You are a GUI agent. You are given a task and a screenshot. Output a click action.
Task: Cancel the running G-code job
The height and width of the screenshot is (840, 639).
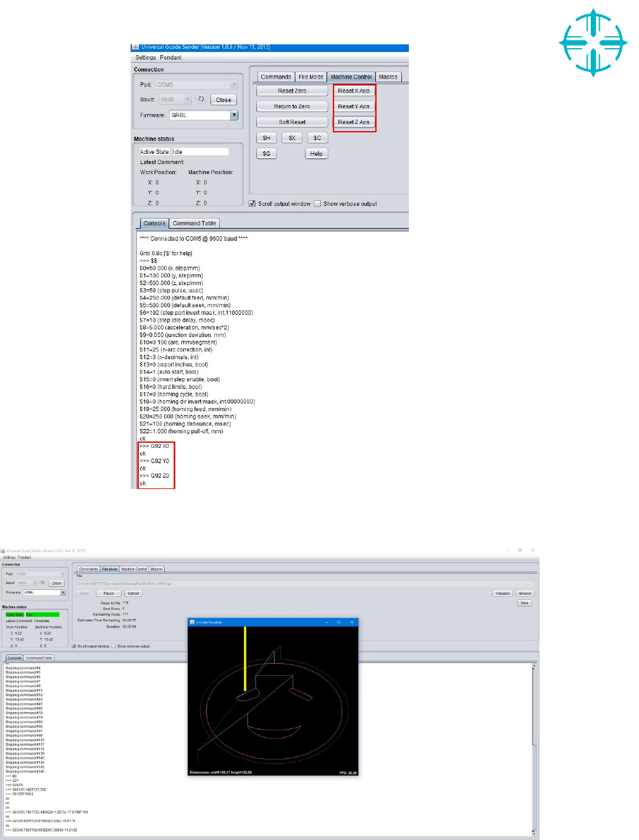pos(133,594)
